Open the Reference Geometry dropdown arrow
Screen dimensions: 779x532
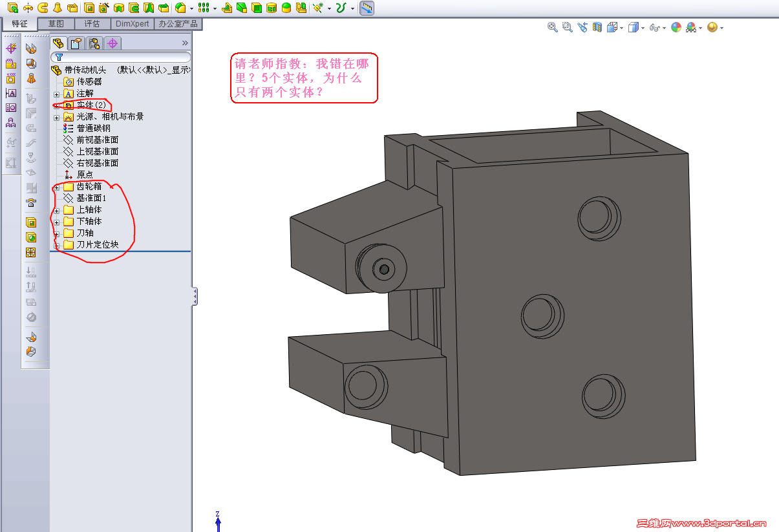coord(330,8)
